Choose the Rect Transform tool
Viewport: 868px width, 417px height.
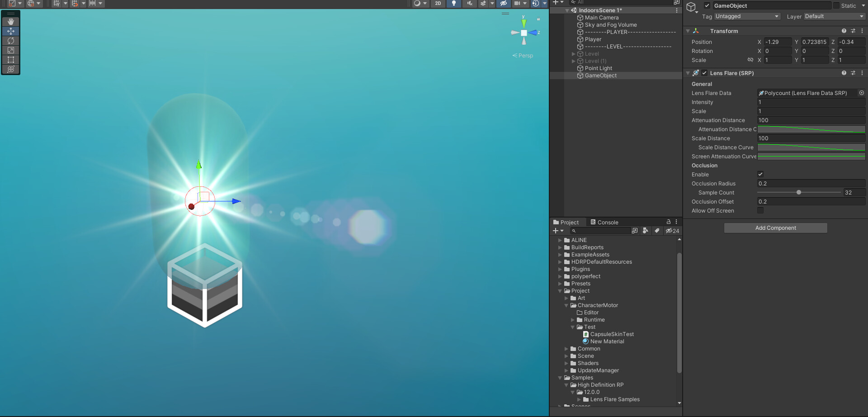tap(10, 60)
